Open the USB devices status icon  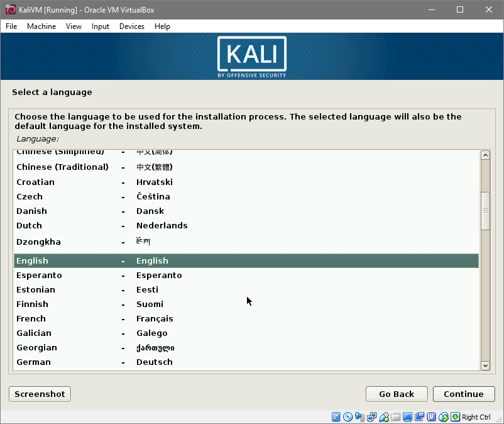point(384,417)
